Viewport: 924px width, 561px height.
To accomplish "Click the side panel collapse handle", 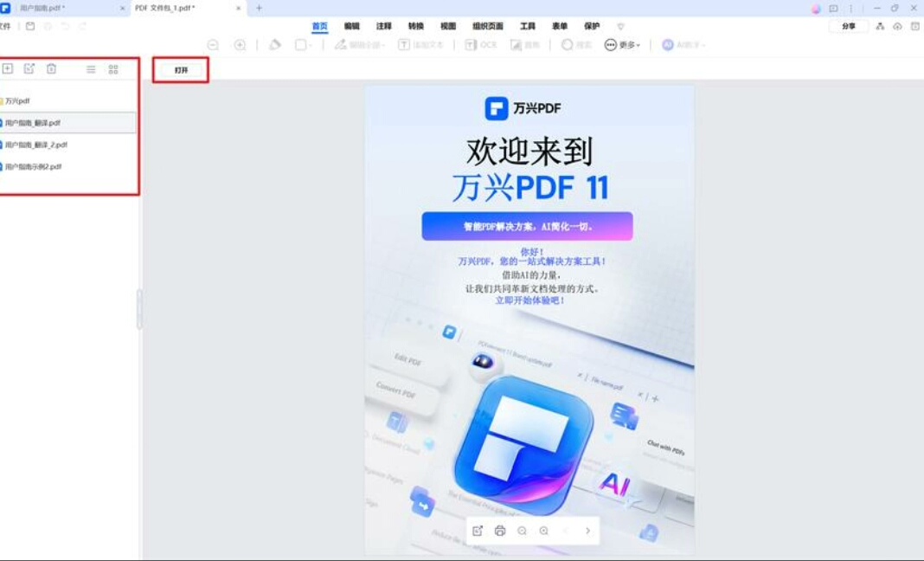I will pos(139,308).
